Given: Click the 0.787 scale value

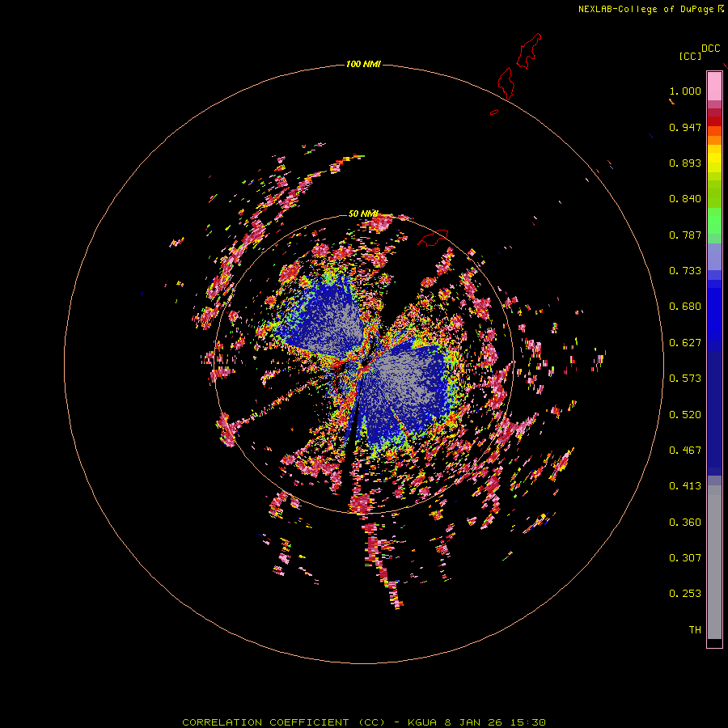Looking at the screenshot, I should point(685,235).
